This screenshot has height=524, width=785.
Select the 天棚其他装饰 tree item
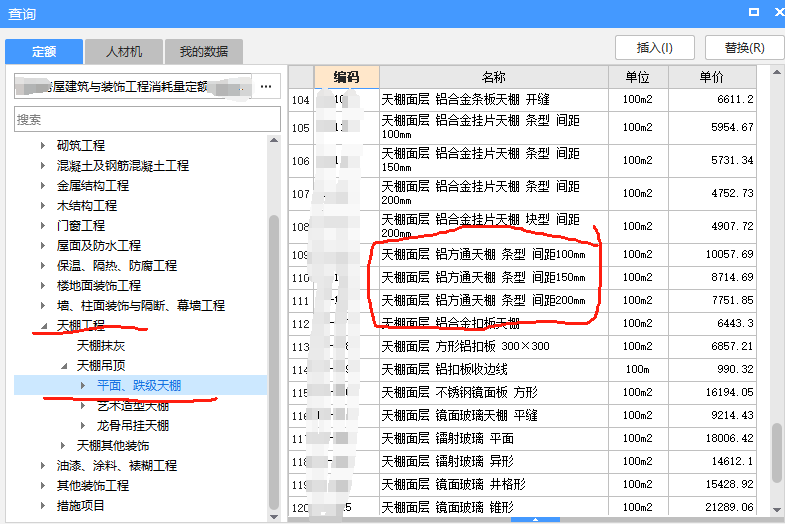click(113, 445)
